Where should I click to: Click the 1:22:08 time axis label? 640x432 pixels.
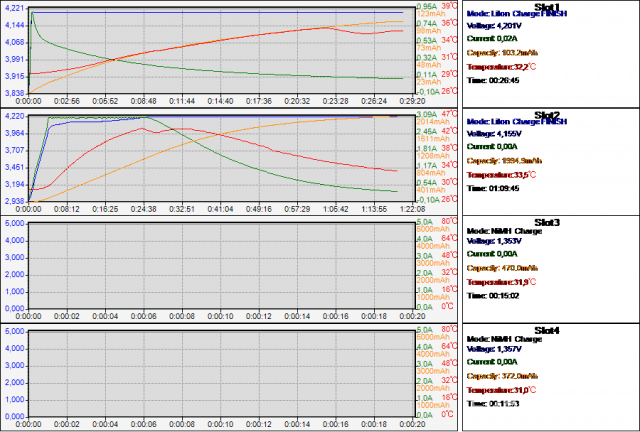tap(412, 209)
